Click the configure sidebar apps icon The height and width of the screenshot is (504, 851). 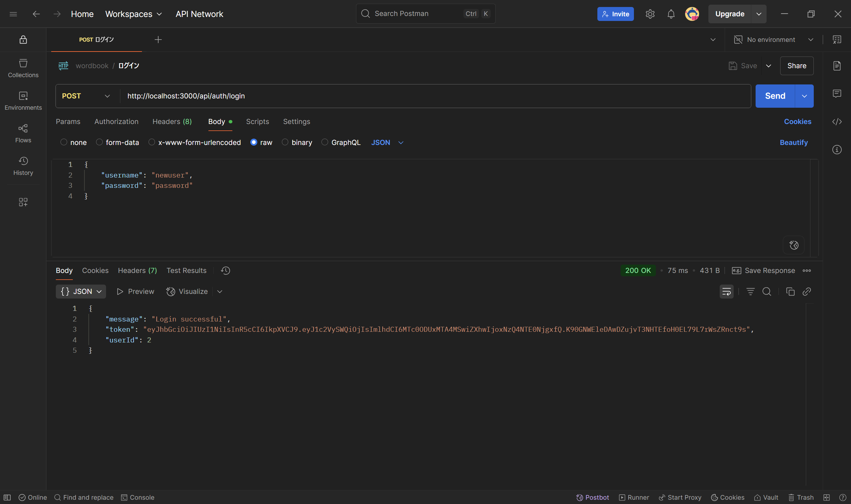[x=23, y=202]
